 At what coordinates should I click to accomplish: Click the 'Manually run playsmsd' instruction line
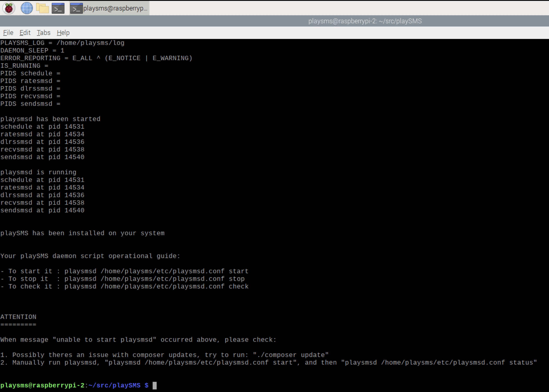pos(269,363)
